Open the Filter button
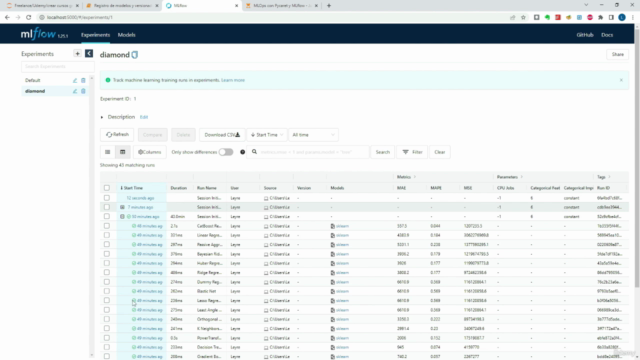Image resolution: width=640 pixels, height=360 pixels. coord(412,152)
